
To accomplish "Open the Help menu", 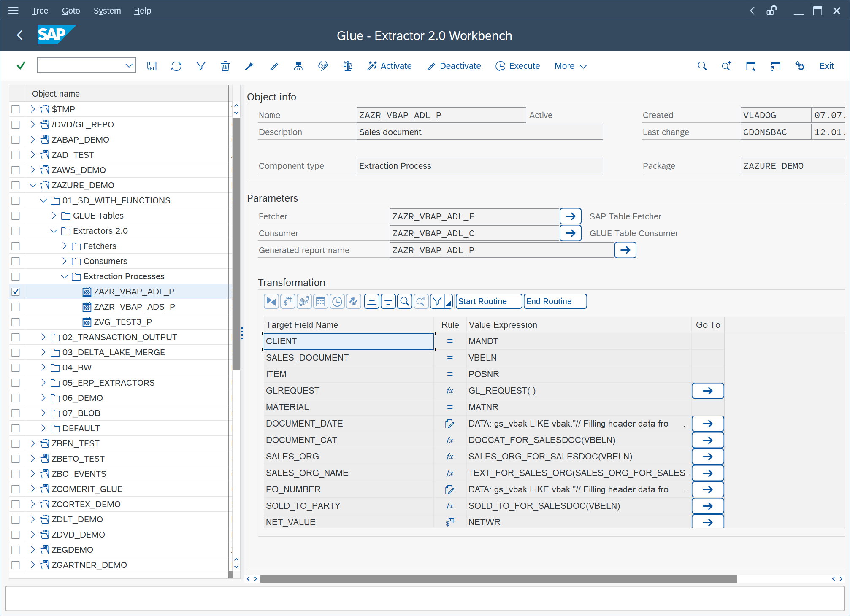I will [143, 11].
